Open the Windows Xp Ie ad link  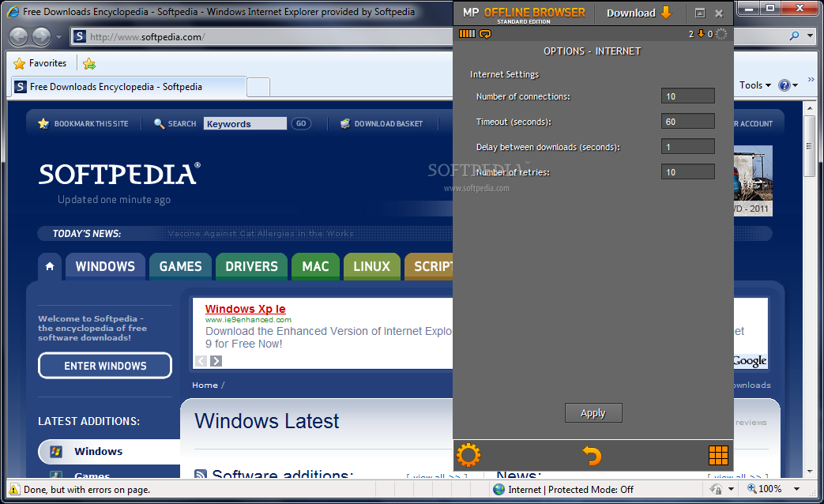click(x=246, y=309)
